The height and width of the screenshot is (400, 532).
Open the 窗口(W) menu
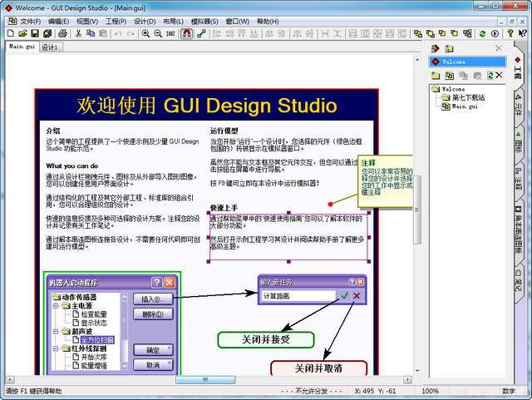click(x=238, y=22)
